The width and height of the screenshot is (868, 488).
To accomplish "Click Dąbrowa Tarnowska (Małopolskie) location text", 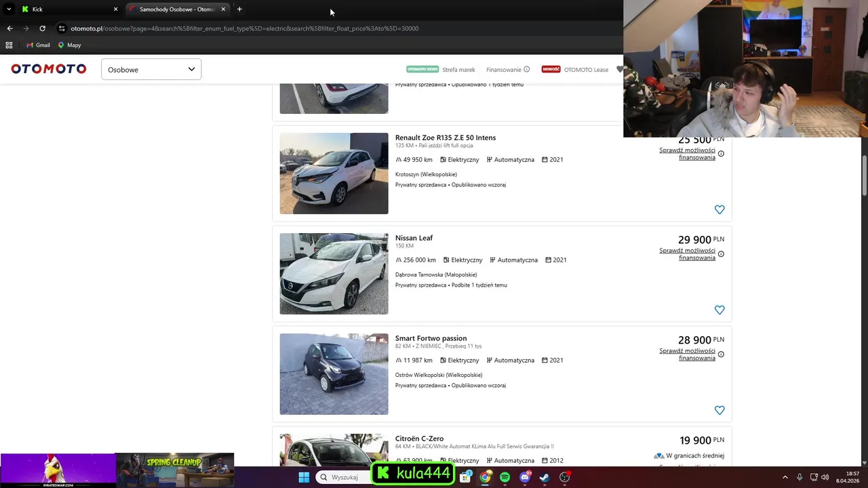I will coord(436,274).
